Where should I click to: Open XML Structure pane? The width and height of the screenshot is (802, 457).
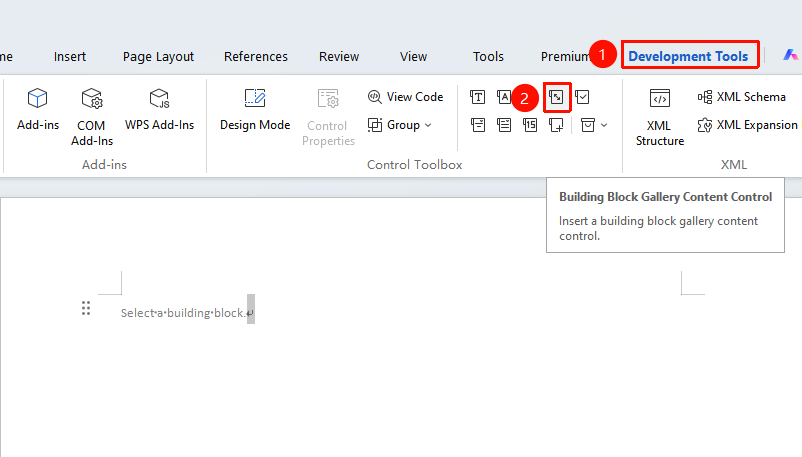(x=659, y=117)
